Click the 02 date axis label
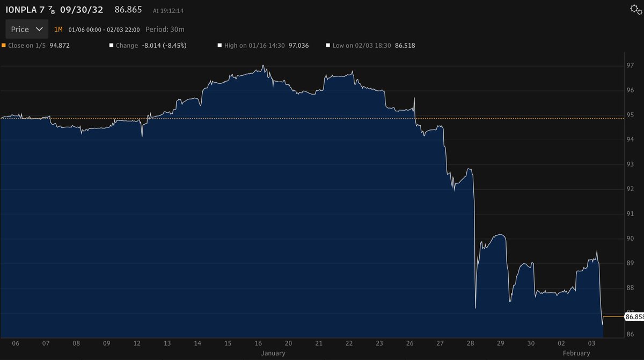Viewport: 644px width, 360px height. 561,343
